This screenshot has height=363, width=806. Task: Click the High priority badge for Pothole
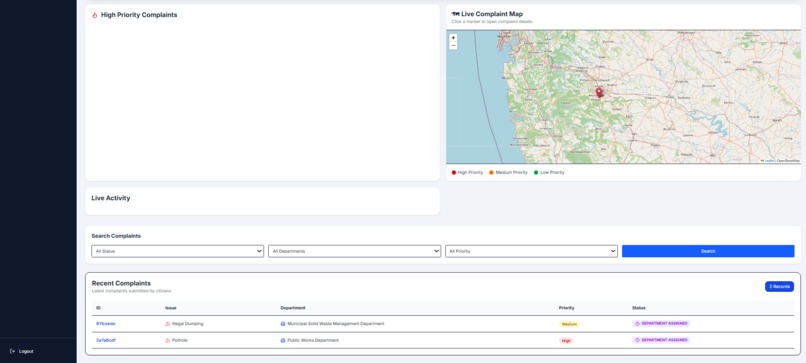(566, 341)
